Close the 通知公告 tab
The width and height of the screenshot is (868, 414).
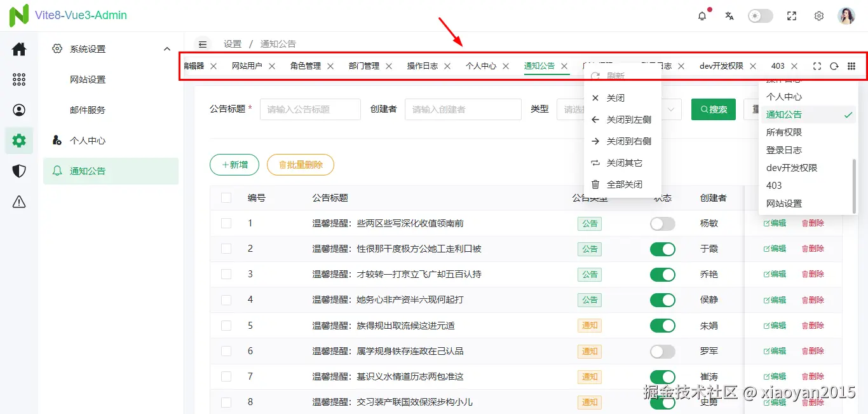tap(564, 66)
